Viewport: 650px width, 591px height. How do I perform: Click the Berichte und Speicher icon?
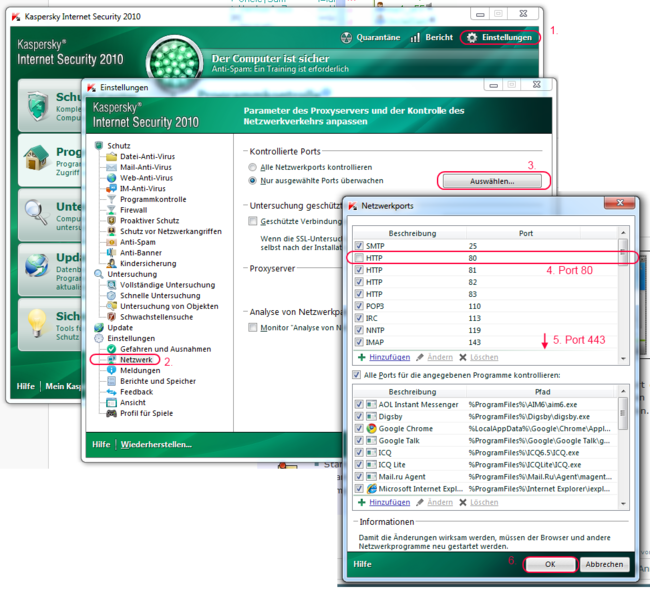click(111, 381)
